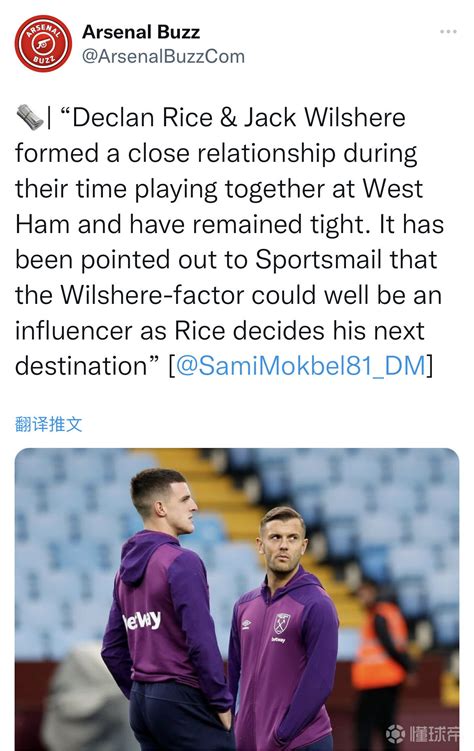Open the @ArsenalBuzzCom handle
Image resolution: width=474 pixels, height=751 pixels.
pyautogui.click(x=163, y=57)
